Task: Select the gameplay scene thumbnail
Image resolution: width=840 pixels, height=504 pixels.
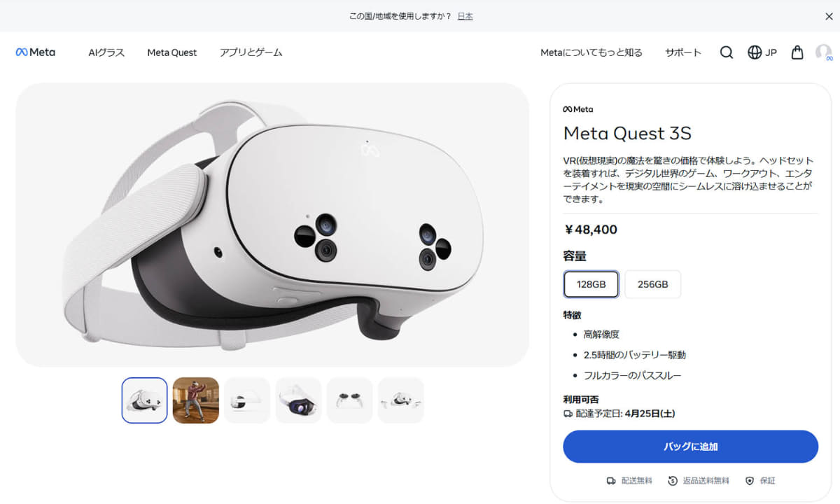Action: (196, 400)
